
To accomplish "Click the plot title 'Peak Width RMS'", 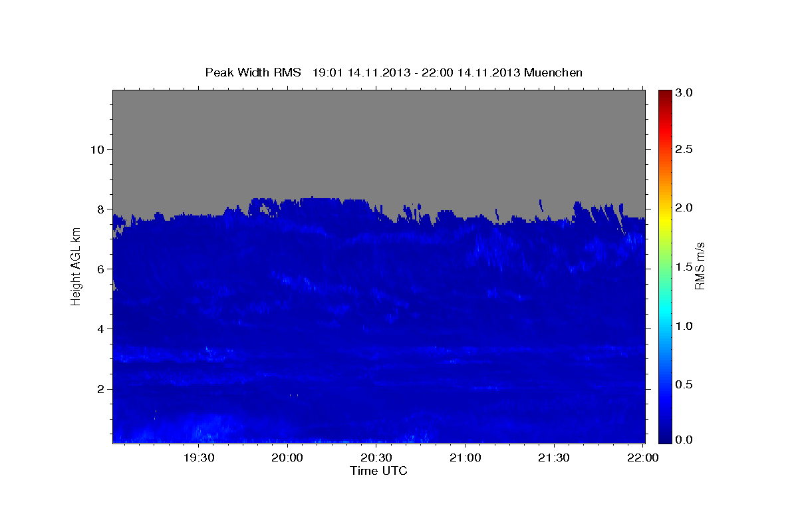I will [253, 72].
